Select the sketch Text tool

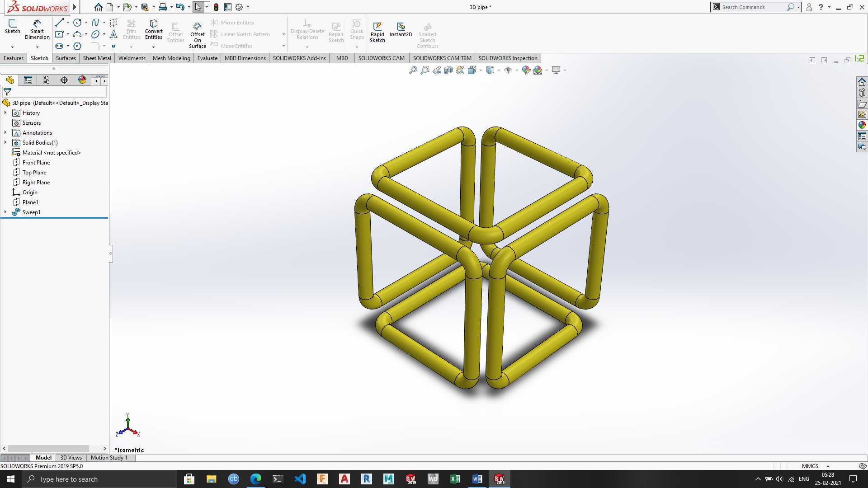[113, 34]
